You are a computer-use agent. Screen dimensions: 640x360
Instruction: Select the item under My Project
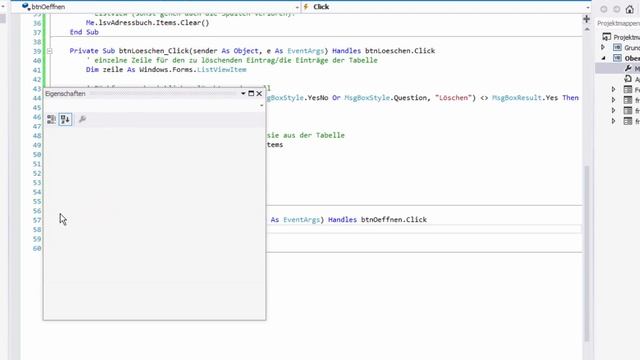point(632,79)
